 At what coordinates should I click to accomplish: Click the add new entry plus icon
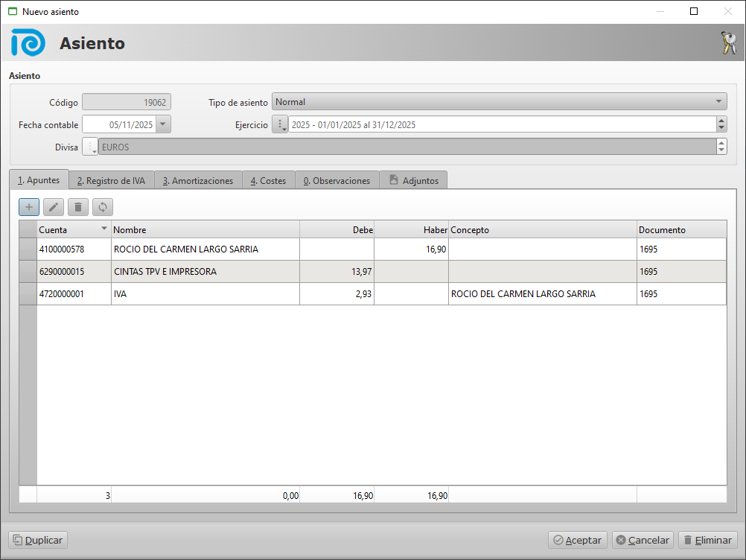[x=29, y=207]
